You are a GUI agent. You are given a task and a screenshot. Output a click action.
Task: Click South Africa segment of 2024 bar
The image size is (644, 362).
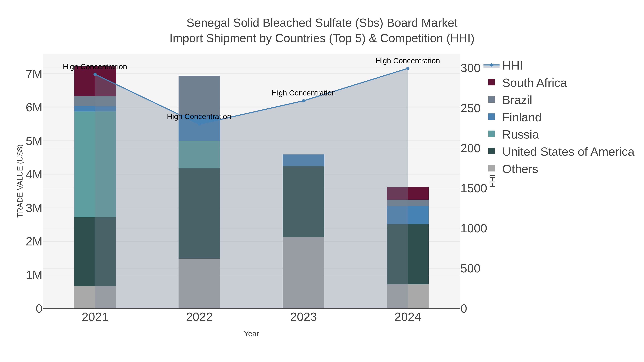point(408,194)
